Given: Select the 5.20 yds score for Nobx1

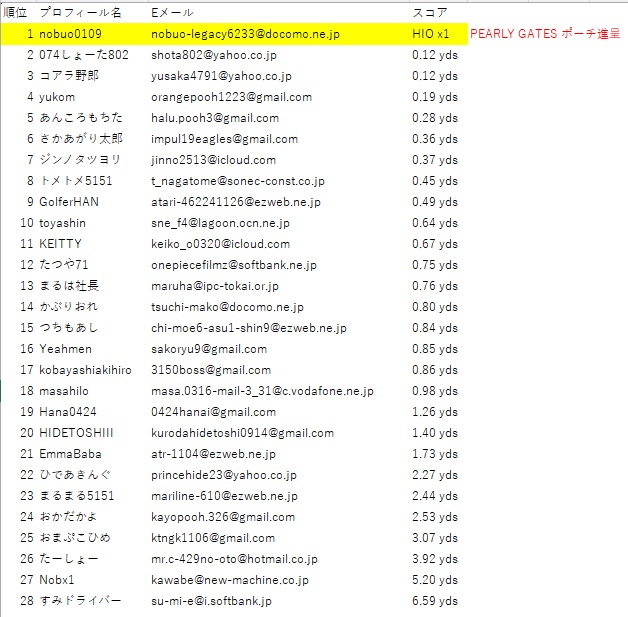Looking at the screenshot, I should pos(434,580).
